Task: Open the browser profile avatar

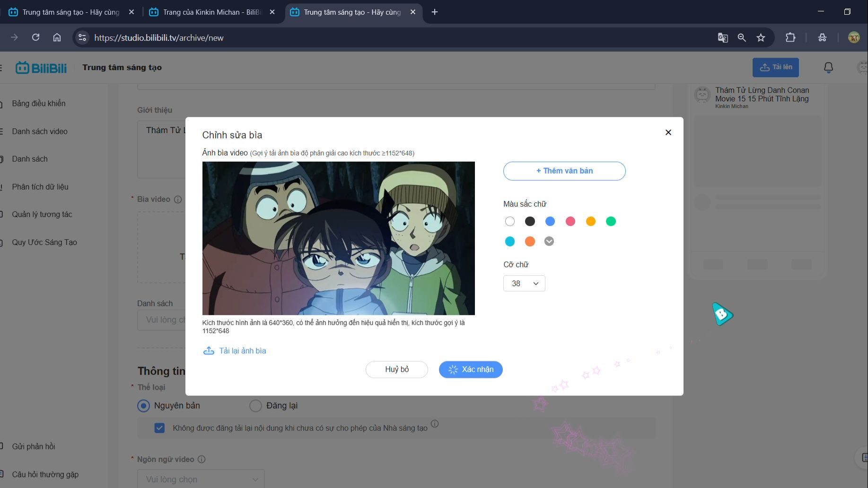Action: click(x=854, y=37)
